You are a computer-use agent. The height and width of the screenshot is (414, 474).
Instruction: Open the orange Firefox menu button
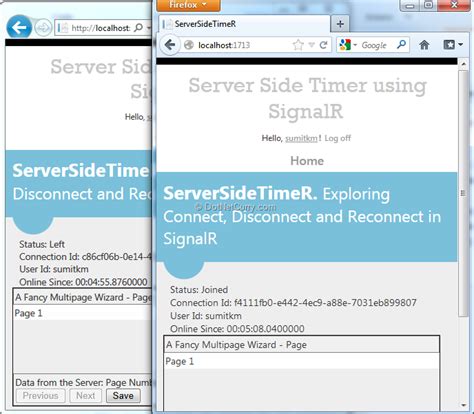[x=188, y=5]
